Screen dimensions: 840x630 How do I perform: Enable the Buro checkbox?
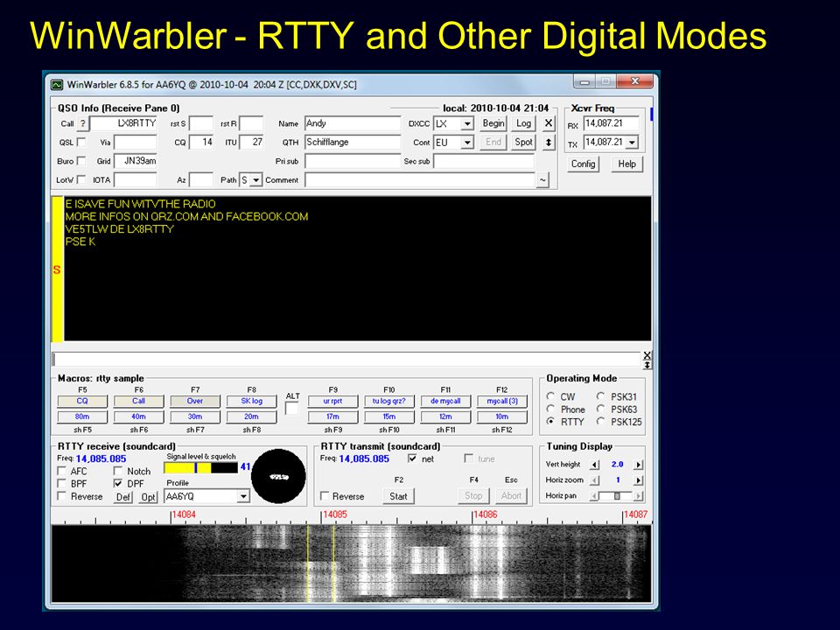pos(80,161)
